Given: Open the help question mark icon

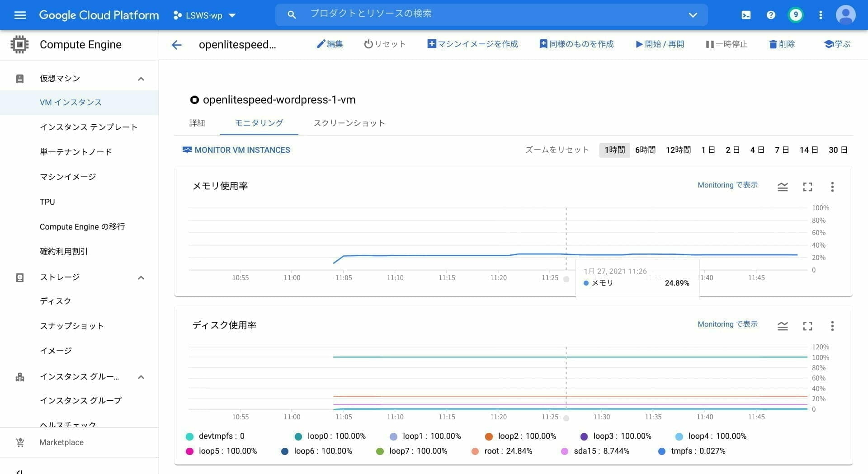Looking at the screenshot, I should tap(771, 15).
